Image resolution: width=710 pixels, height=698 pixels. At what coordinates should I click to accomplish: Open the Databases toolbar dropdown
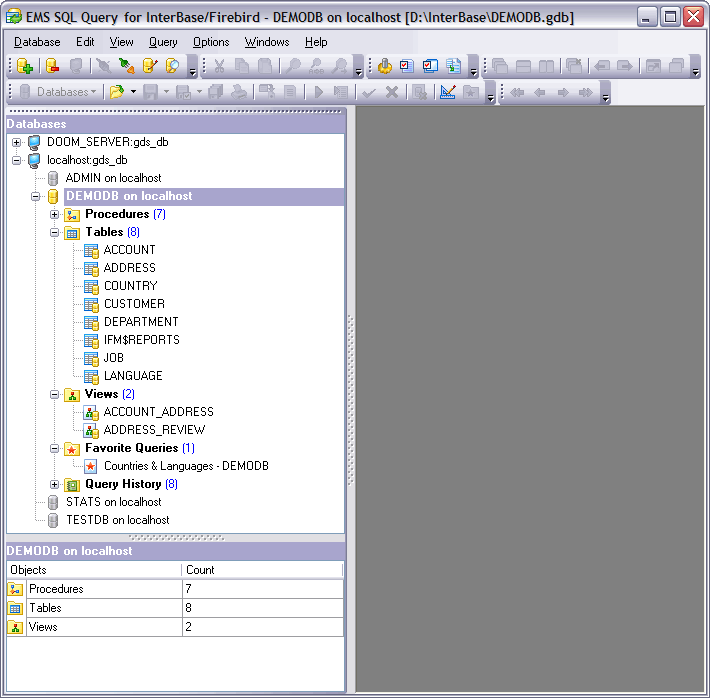(x=58, y=92)
